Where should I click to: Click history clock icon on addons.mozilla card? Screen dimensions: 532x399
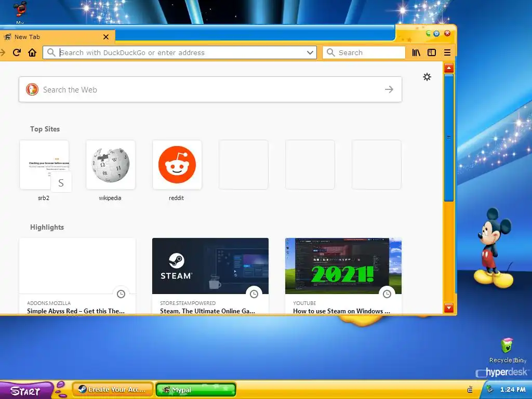pos(121,294)
